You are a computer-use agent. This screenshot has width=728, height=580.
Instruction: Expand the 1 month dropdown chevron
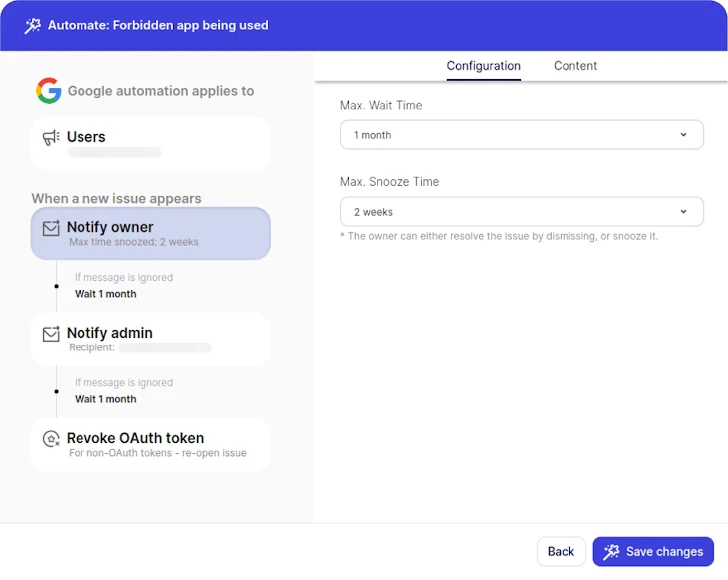click(684, 135)
